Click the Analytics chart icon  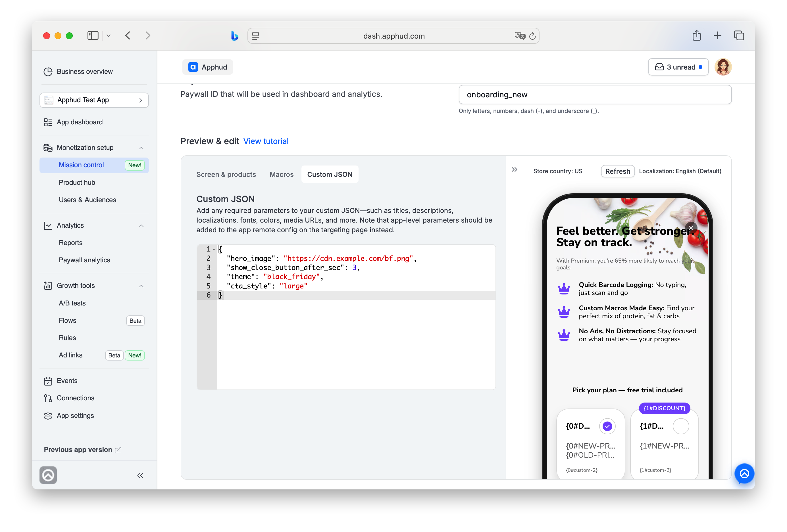(x=48, y=225)
